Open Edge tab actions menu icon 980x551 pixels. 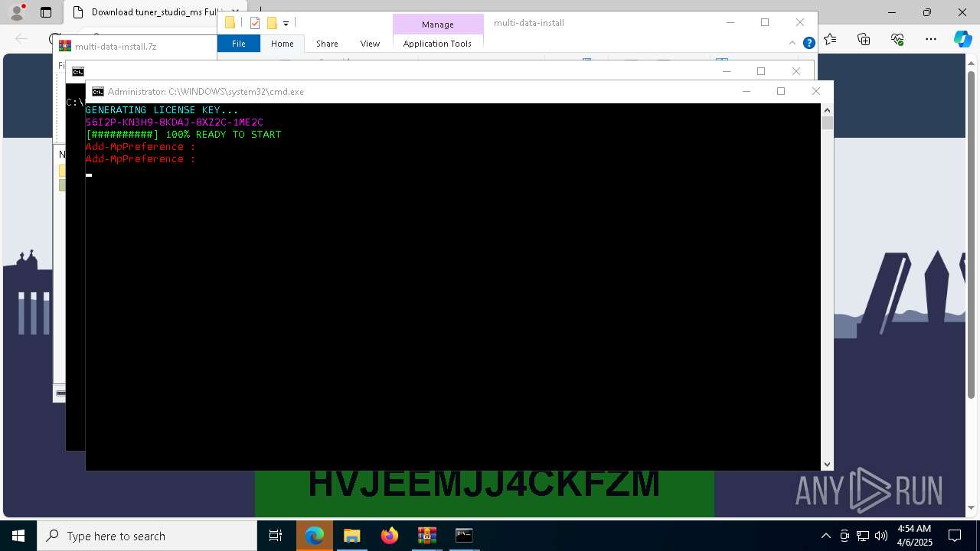pyautogui.click(x=46, y=12)
